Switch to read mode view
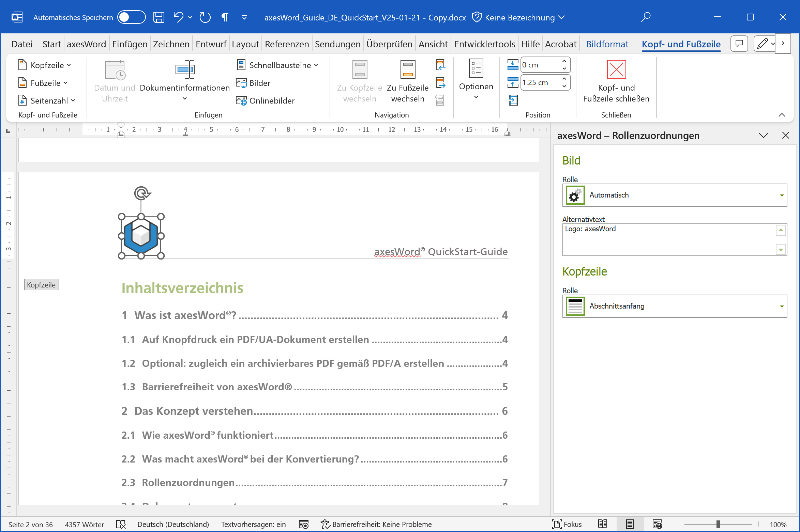Viewport: 800px width, 532px height. (603, 525)
